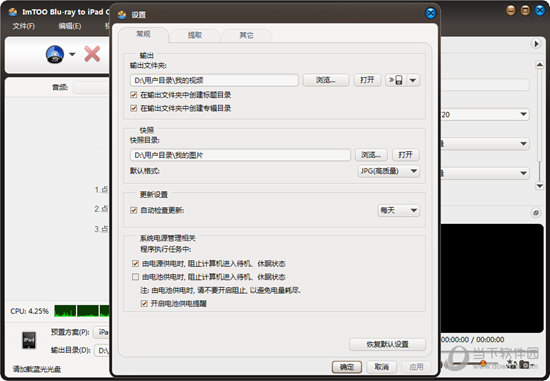Click the device transfer icon after output folder
Screen dimensions: 550x381
[395, 80]
